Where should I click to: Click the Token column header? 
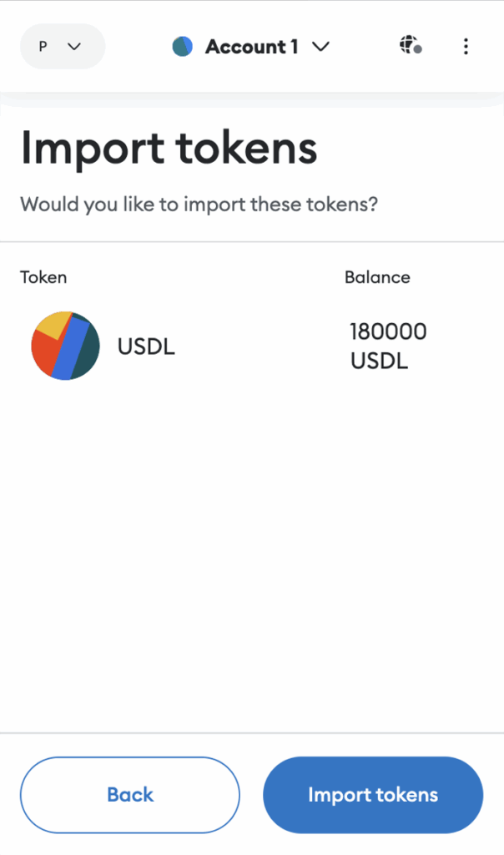point(43,277)
